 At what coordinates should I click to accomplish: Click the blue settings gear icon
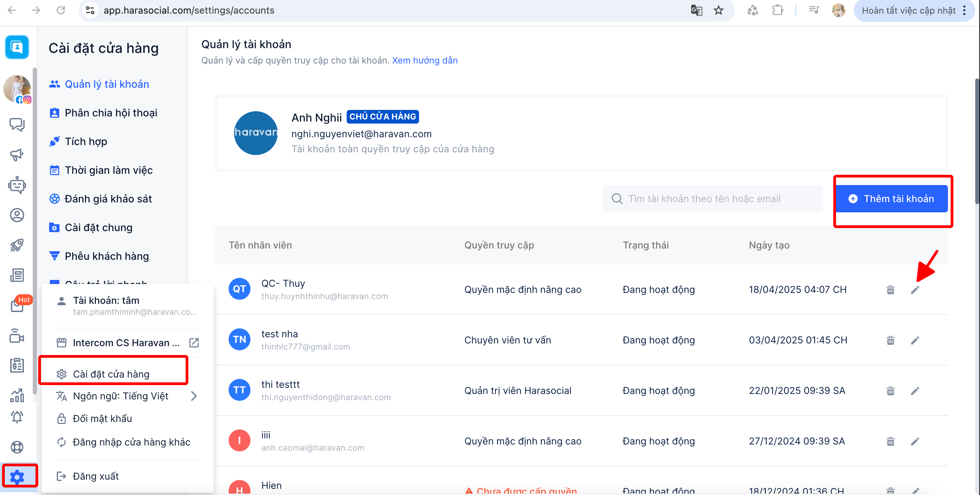pyautogui.click(x=17, y=476)
